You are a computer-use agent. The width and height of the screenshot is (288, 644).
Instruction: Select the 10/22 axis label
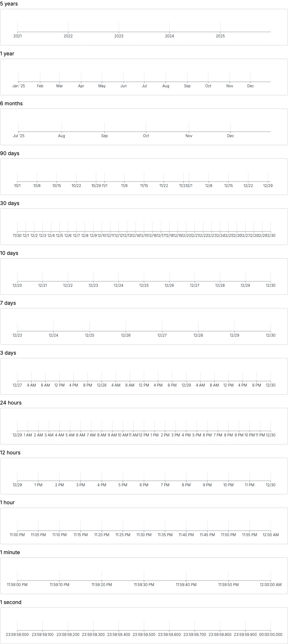coord(76,186)
